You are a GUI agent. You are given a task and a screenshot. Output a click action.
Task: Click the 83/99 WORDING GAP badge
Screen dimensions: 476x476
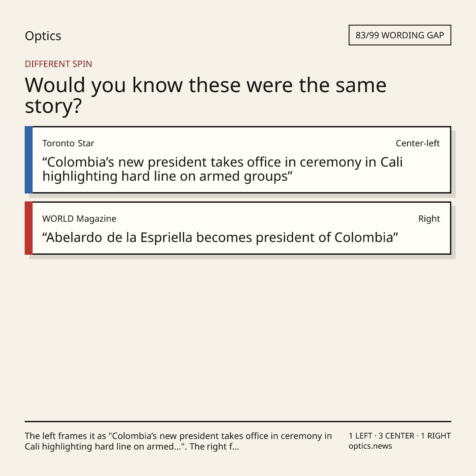point(400,35)
